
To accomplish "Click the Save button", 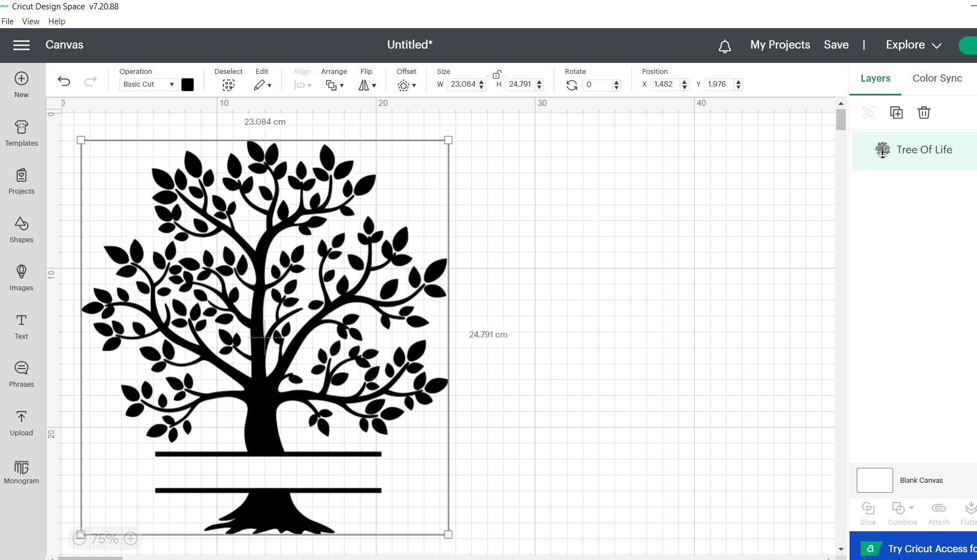I will coord(836,45).
